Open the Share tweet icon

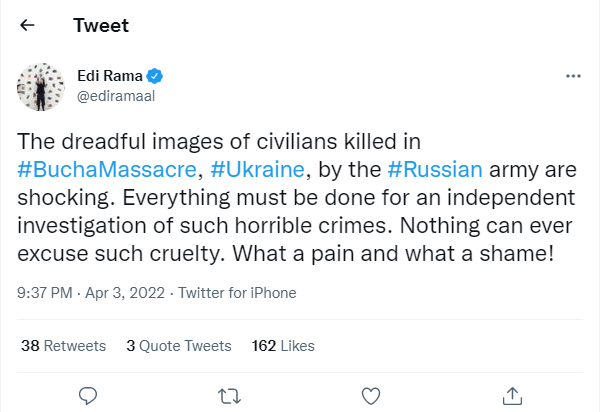[512, 394]
